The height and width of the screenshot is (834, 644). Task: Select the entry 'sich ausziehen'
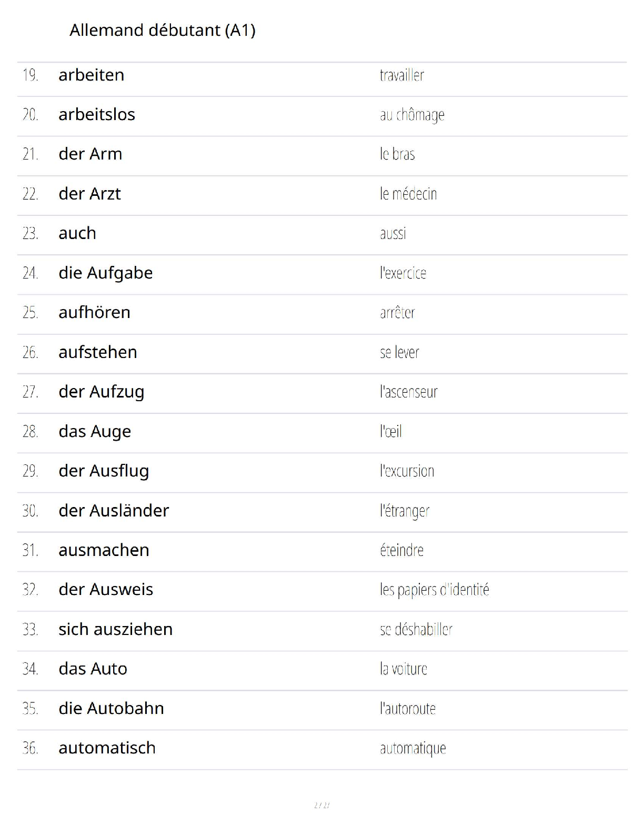pyautogui.click(x=116, y=629)
